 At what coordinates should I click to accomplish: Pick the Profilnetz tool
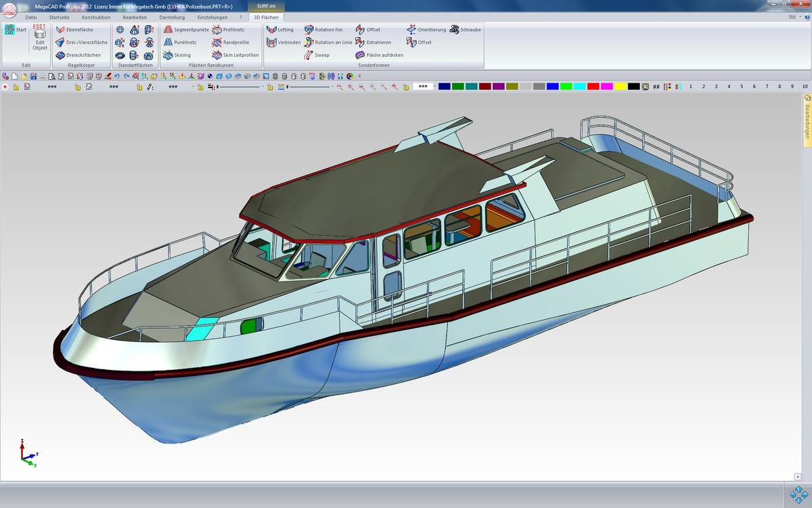228,30
